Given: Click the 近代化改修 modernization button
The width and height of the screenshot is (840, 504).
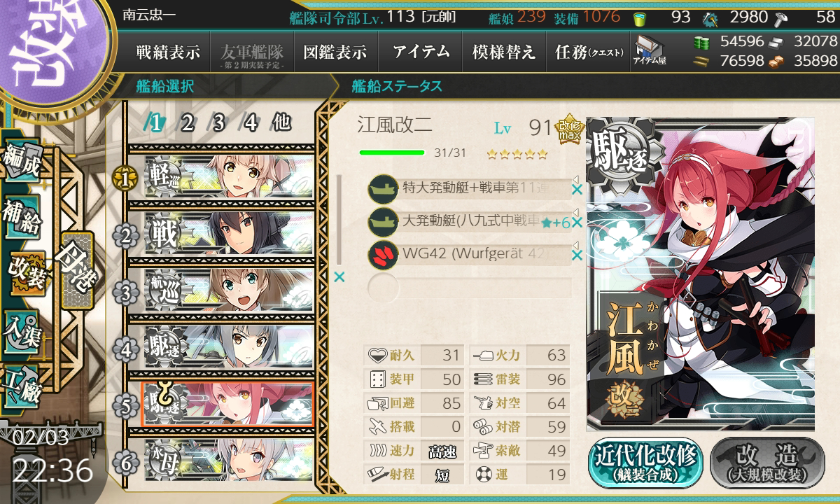Looking at the screenshot, I should tap(645, 462).
